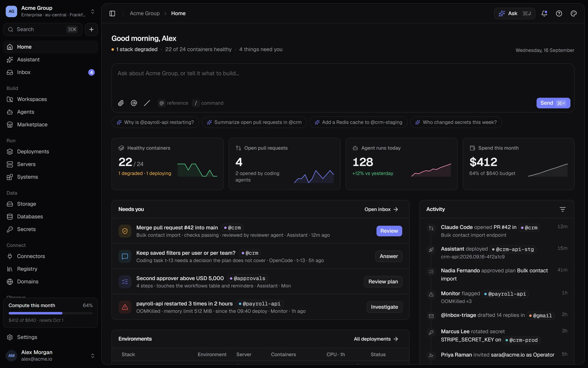The height and width of the screenshot is (368, 588).
Task: Go to Agents section
Action: (51, 112)
